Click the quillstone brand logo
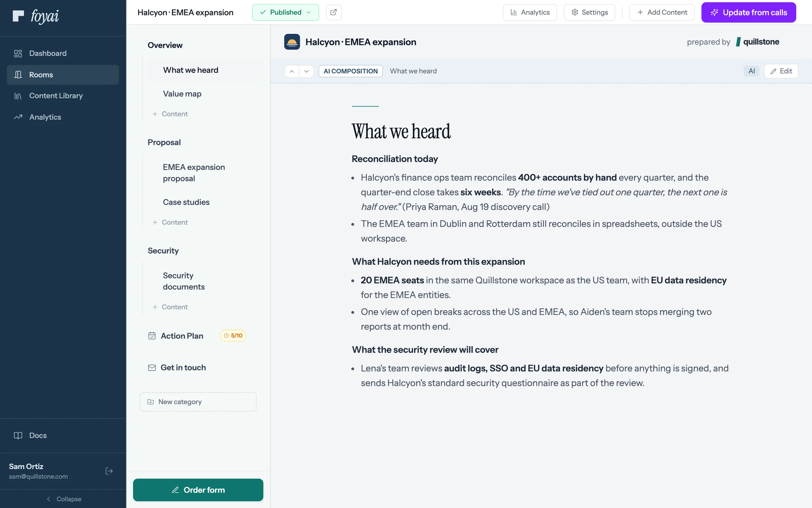Screen dimensions: 812x508 pos(758,42)
